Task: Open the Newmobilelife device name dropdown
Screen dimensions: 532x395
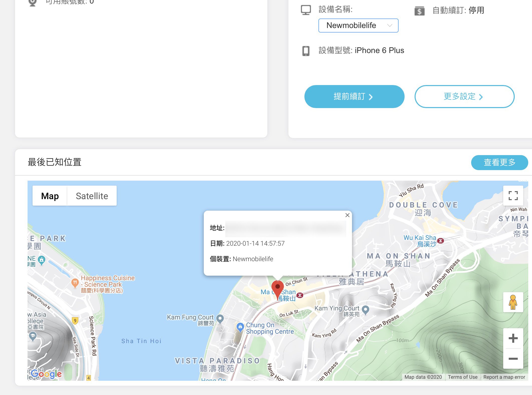Action: coord(358,26)
